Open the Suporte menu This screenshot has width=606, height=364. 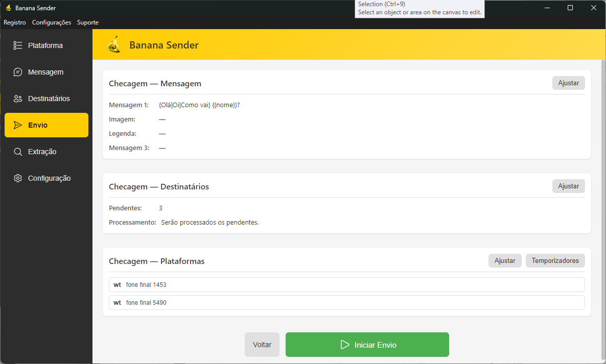pyautogui.click(x=88, y=22)
